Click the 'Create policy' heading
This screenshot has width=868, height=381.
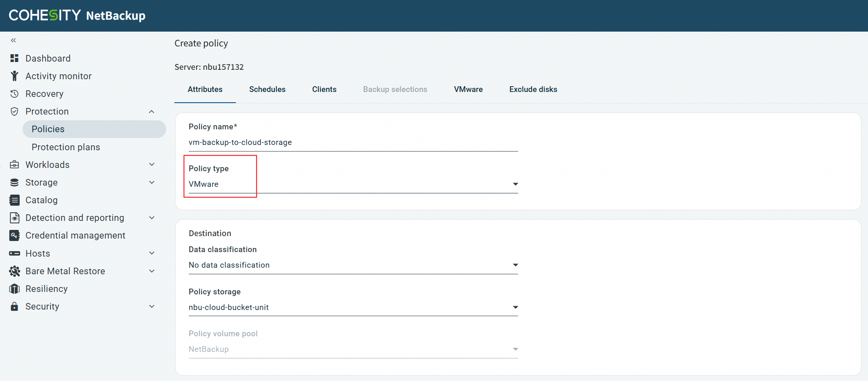pyautogui.click(x=201, y=44)
